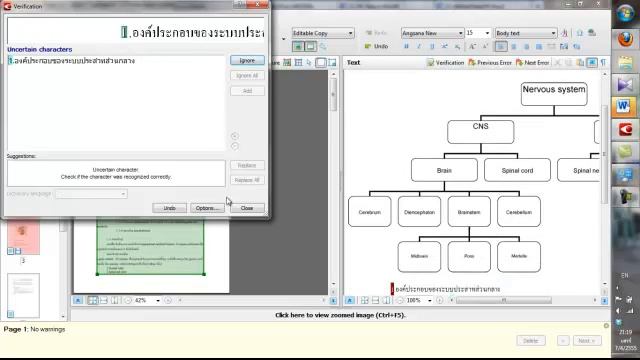Click the first green layout mode icon
Image resolution: width=640 pixels, height=360 pixels.
298,47
